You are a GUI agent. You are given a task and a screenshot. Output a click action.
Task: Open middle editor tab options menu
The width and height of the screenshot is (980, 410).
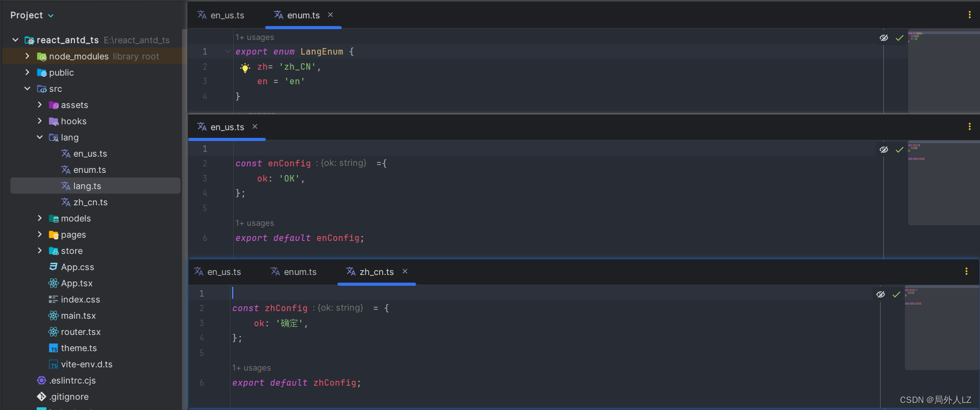coord(970,126)
